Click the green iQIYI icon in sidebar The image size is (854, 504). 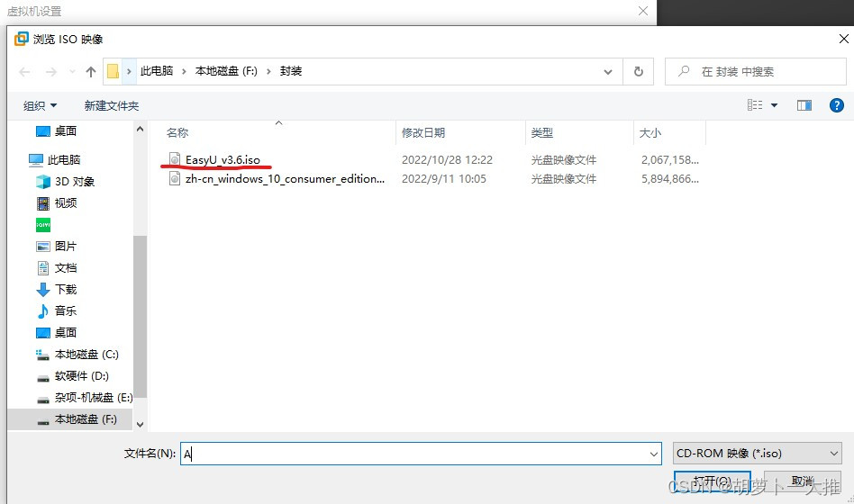pos(43,225)
